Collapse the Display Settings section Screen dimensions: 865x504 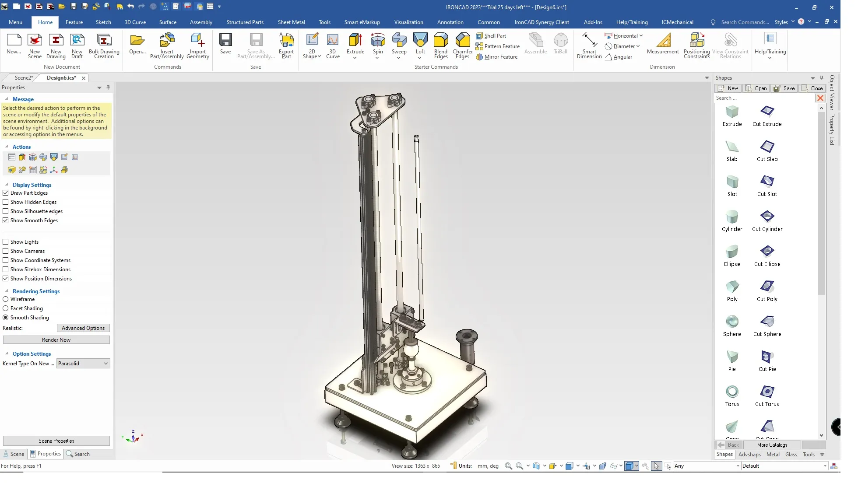[7, 185]
